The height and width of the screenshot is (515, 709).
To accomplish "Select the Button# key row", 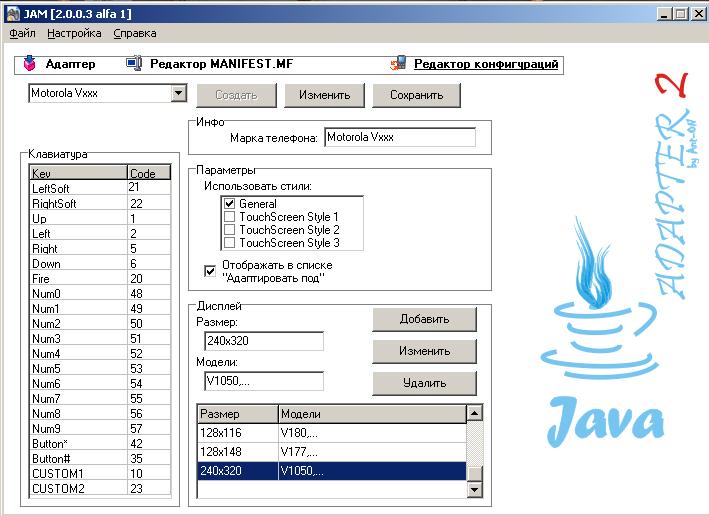I will pyautogui.click(x=100, y=458).
